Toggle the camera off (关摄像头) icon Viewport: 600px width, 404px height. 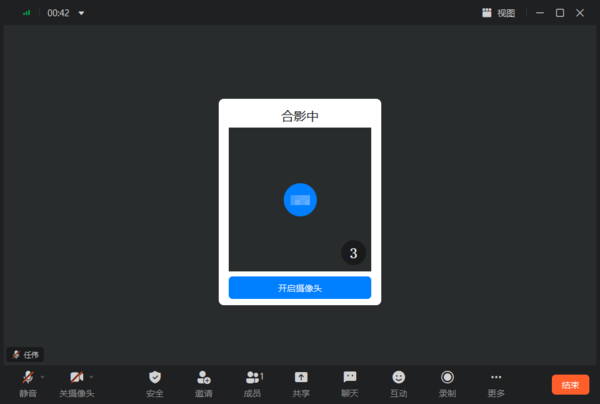click(x=76, y=377)
